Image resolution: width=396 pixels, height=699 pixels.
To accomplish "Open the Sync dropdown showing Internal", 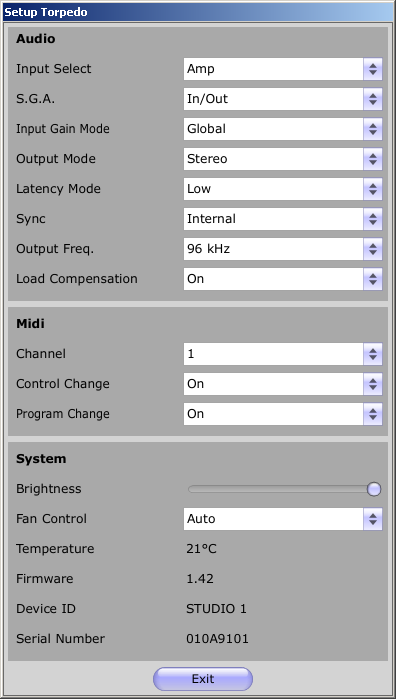I will [x=283, y=219].
